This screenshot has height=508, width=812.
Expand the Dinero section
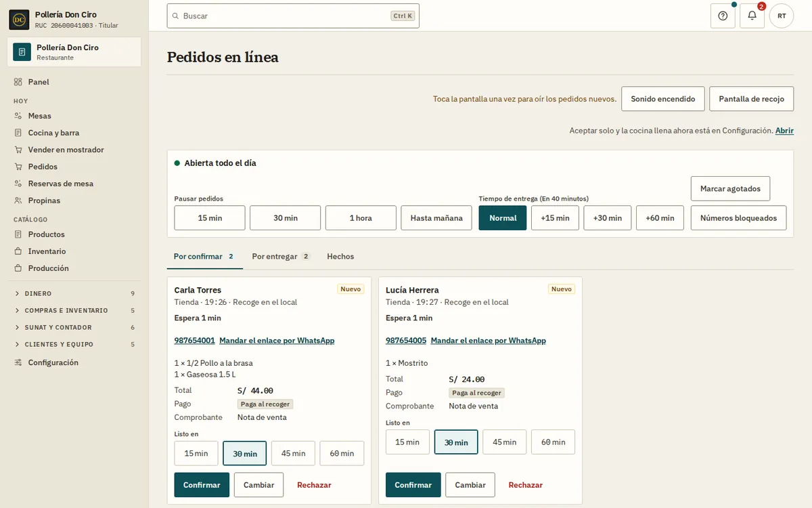tap(74, 293)
